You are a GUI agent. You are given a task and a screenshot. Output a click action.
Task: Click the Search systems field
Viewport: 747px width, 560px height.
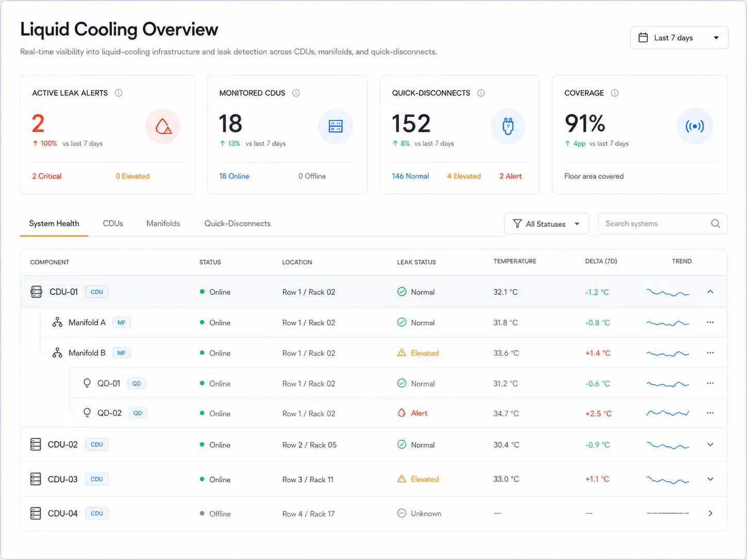[x=662, y=223]
